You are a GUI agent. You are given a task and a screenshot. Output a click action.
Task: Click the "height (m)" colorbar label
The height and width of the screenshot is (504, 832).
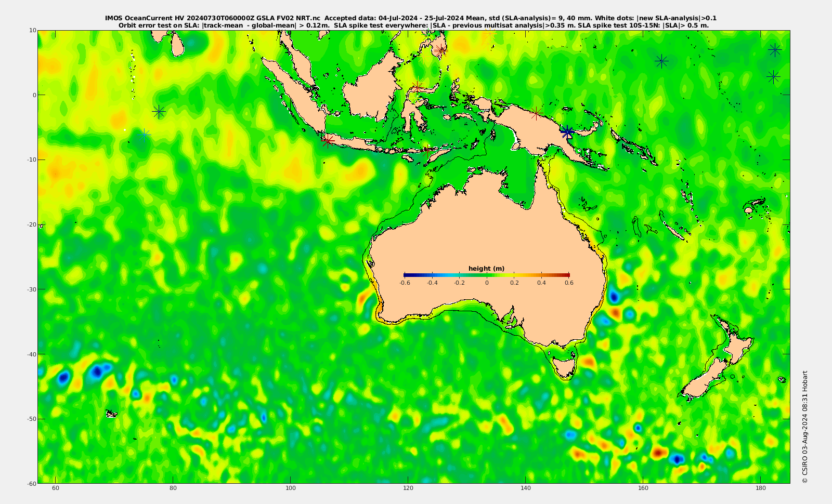[486, 269]
